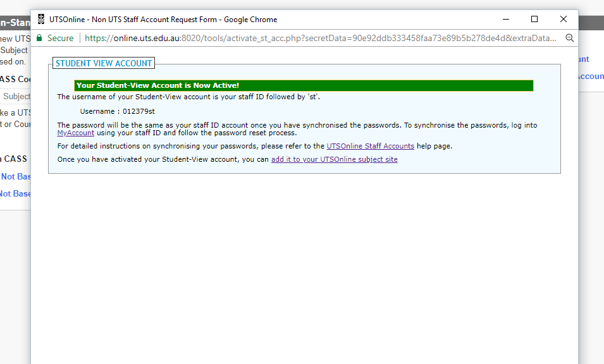Viewport: 604px width, 364px height.
Task: Minimize the UTSOnline popup window
Action: (x=505, y=19)
